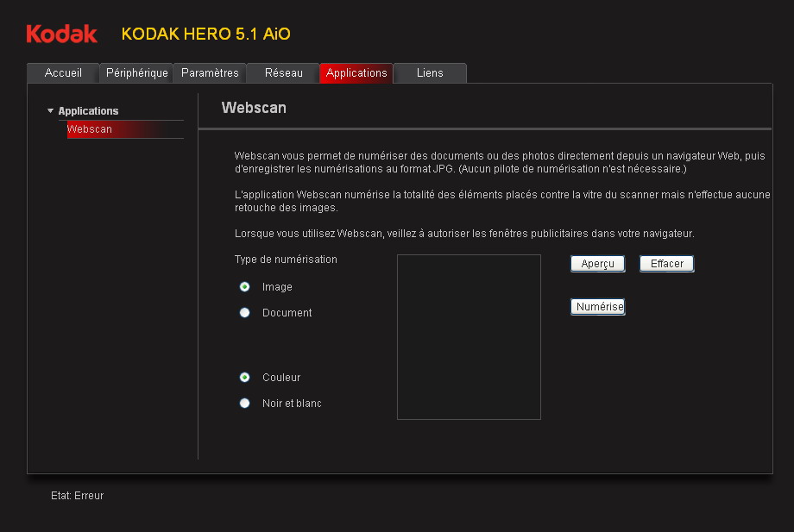Start scanning with the Numérise button
The image size is (794, 532).
tap(597, 307)
